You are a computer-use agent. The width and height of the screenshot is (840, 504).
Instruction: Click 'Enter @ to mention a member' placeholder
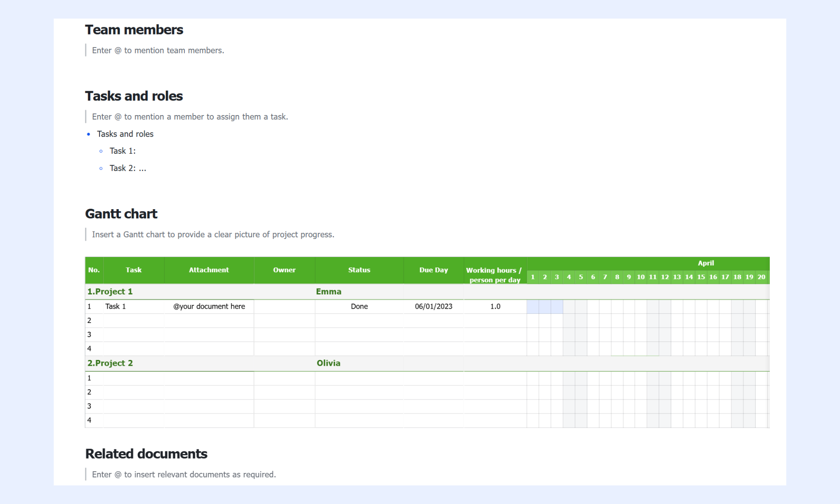pyautogui.click(x=190, y=117)
